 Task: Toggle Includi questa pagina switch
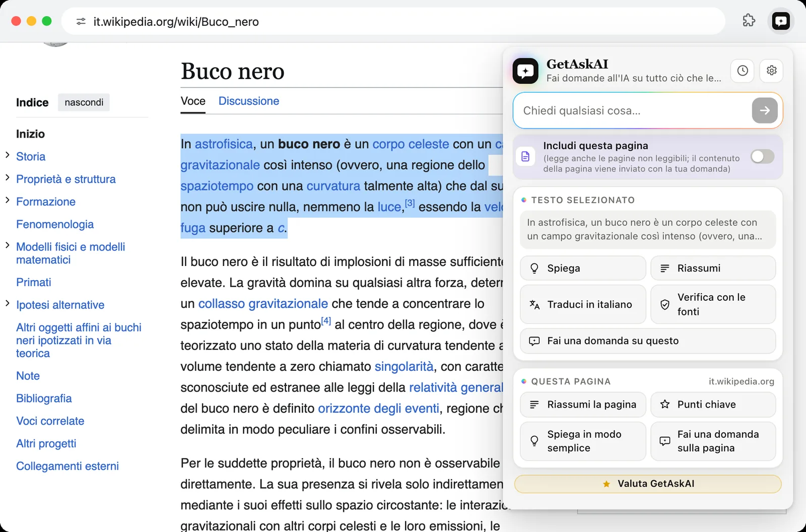(x=762, y=157)
